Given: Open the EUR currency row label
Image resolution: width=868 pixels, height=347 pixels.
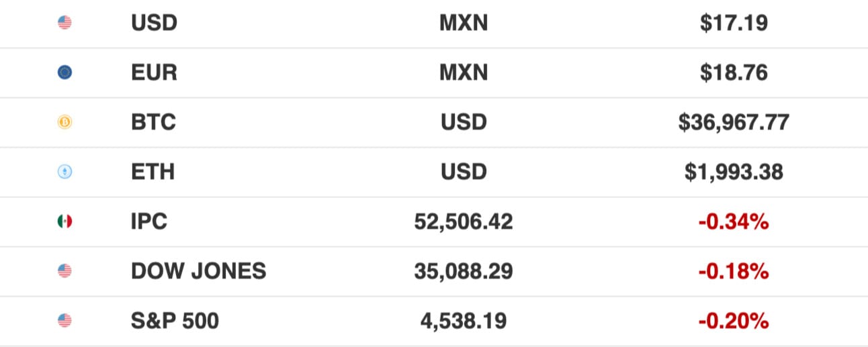Looking at the screenshot, I should point(154,73).
